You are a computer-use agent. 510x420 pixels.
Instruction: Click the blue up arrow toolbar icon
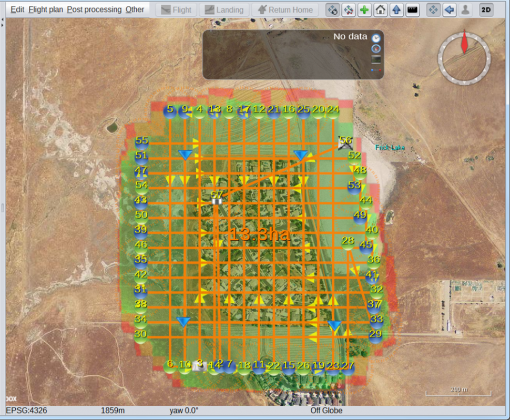coord(397,10)
